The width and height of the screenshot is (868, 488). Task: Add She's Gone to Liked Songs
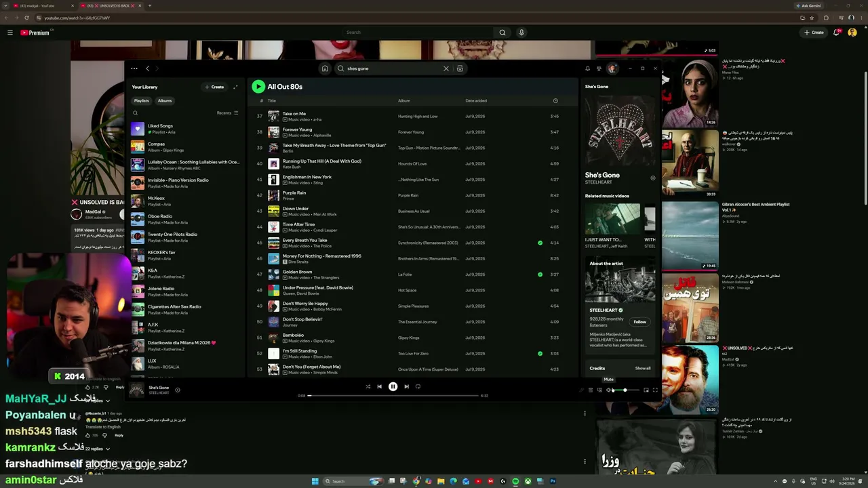[178, 390]
